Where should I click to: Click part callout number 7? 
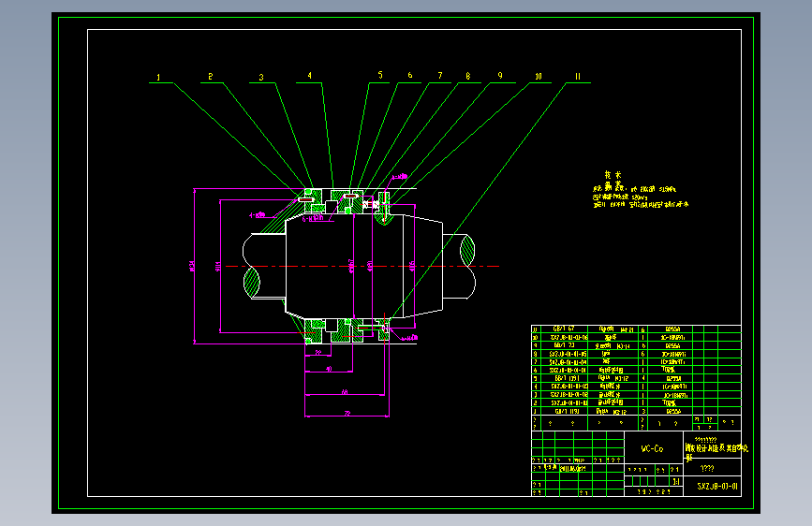click(440, 76)
